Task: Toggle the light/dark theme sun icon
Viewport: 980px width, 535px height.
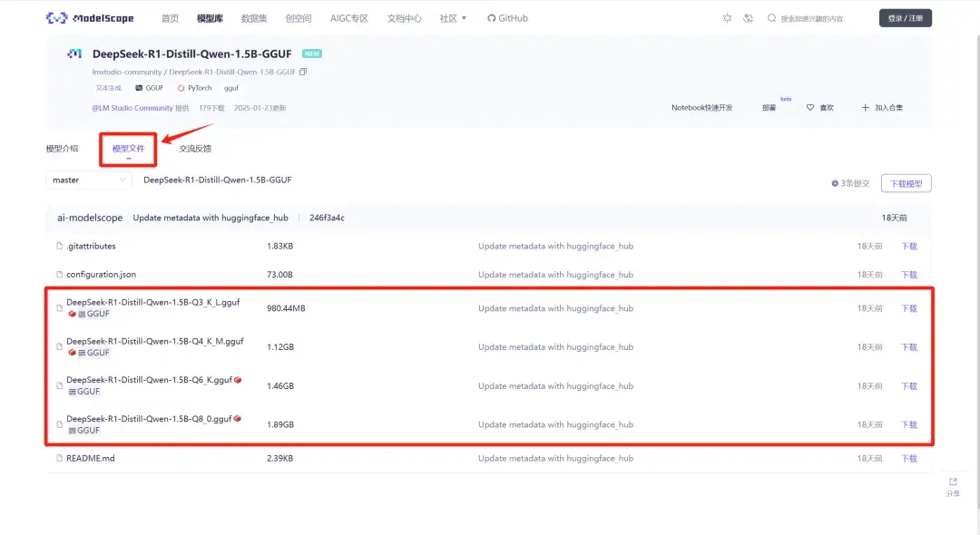Action: [x=727, y=18]
